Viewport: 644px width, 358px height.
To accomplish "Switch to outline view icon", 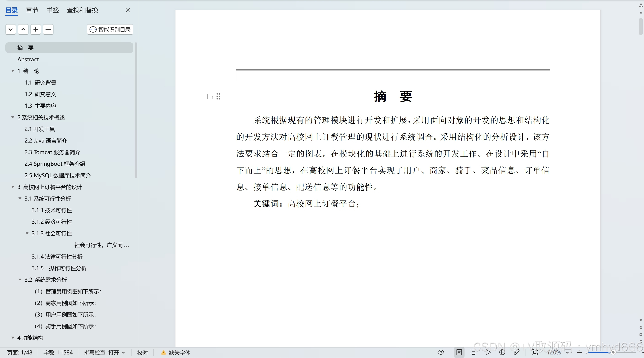I will pos(473,352).
